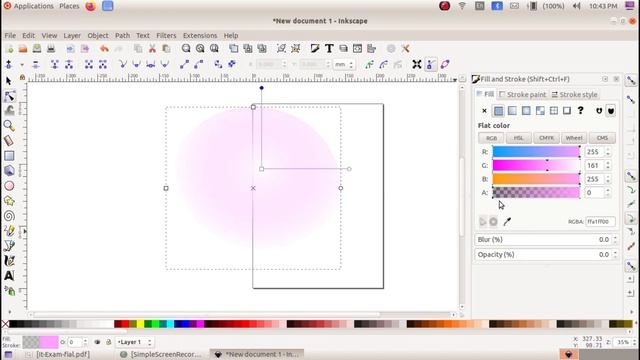640x360 pixels.
Task: Select the Pencil freehand tool
Action: click(x=9, y=231)
